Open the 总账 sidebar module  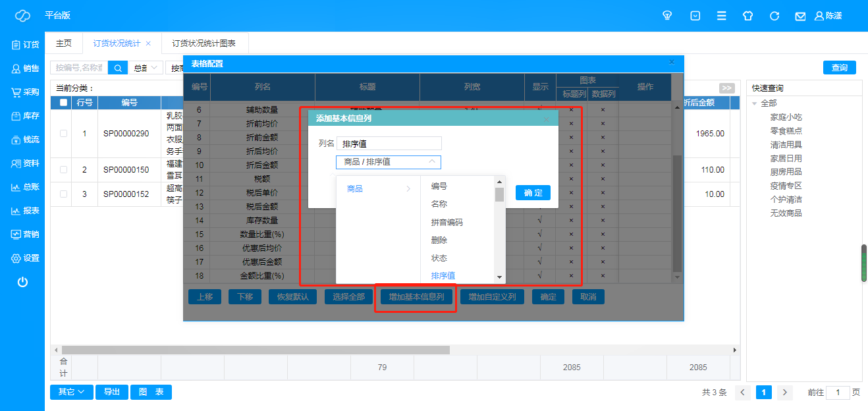(25, 187)
